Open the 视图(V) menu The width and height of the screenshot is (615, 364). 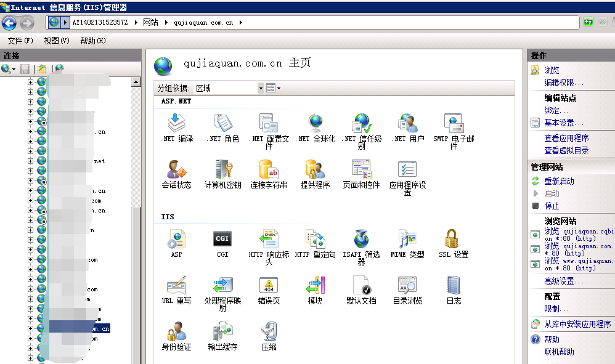coord(57,41)
